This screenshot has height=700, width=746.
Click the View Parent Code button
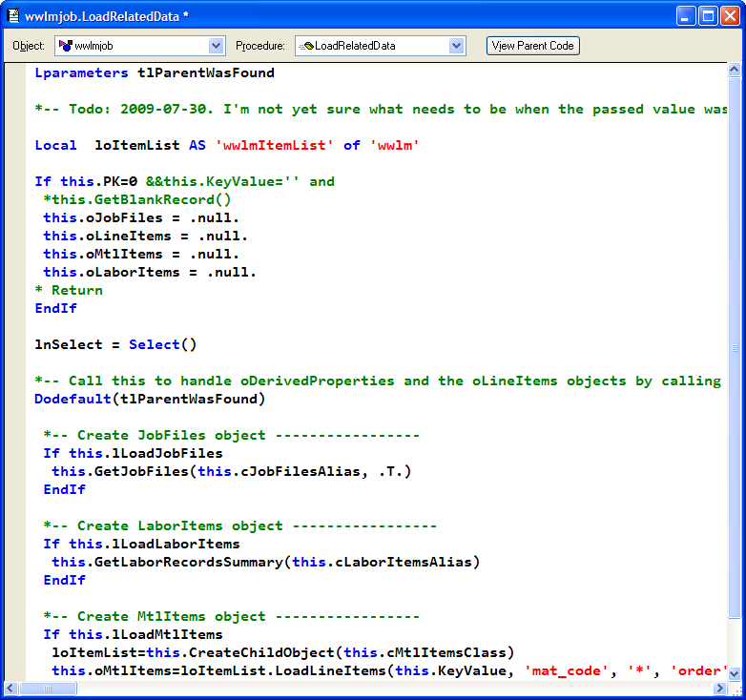pyautogui.click(x=533, y=46)
